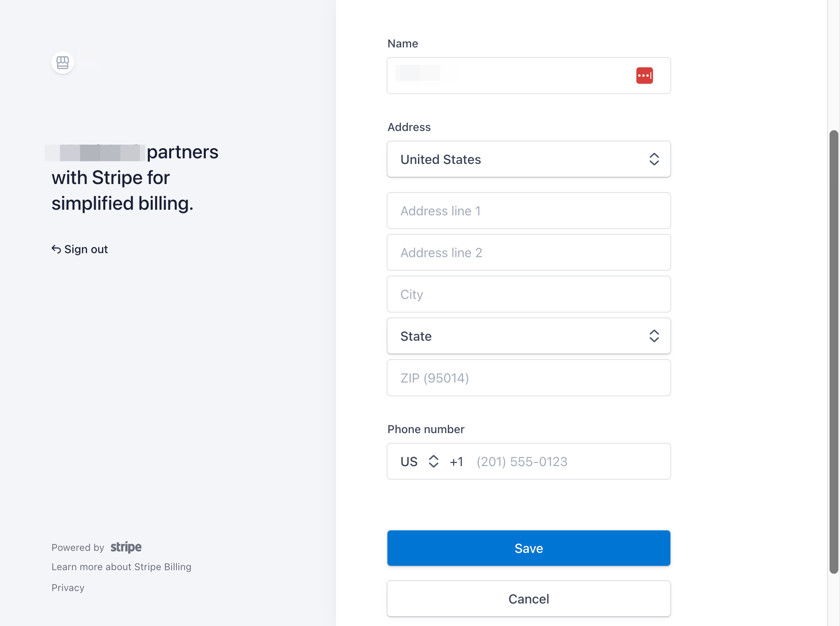Image resolution: width=840 pixels, height=626 pixels.
Task: Click the Name input field
Action: click(529, 76)
